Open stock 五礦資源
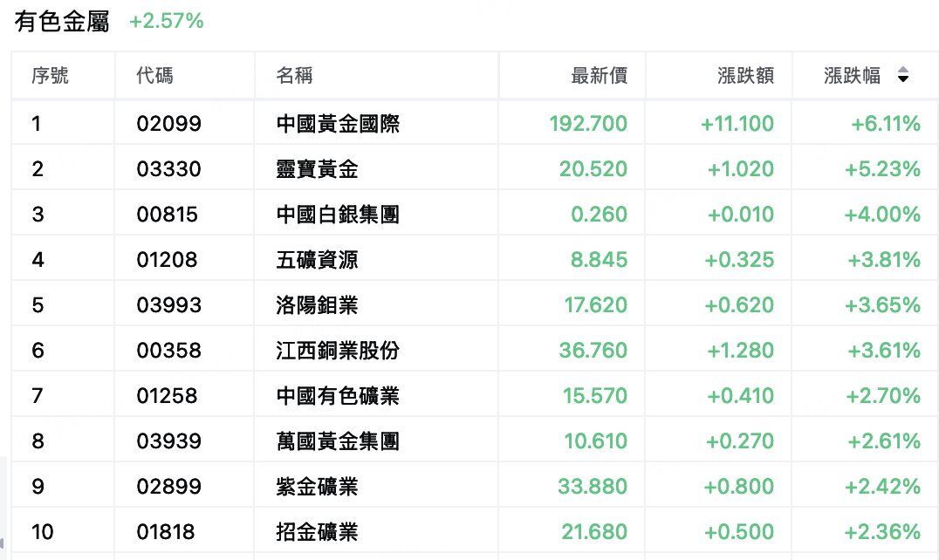 317,260
